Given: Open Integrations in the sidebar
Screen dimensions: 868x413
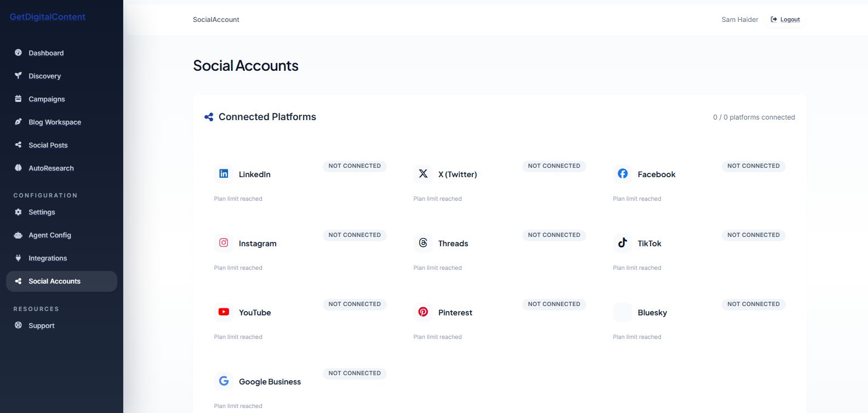Looking at the screenshot, I should pyautogui.click(x=61, y=258).
